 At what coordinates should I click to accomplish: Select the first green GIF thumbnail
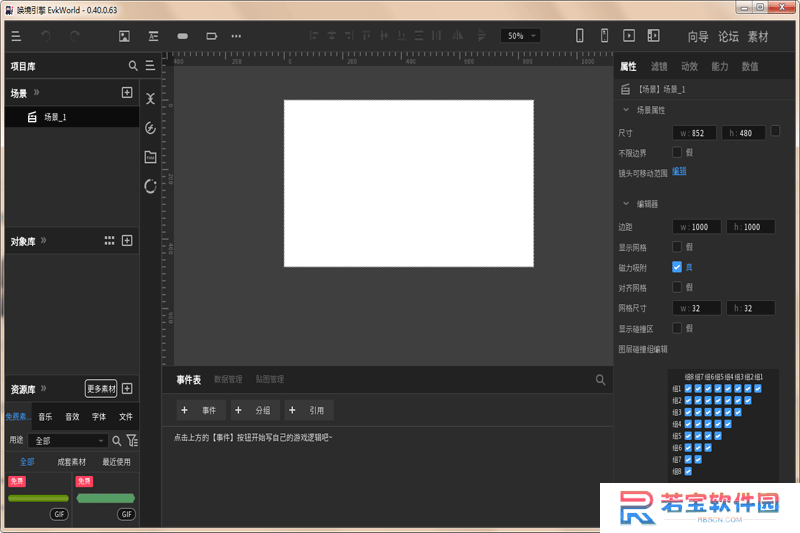[38, 498]
